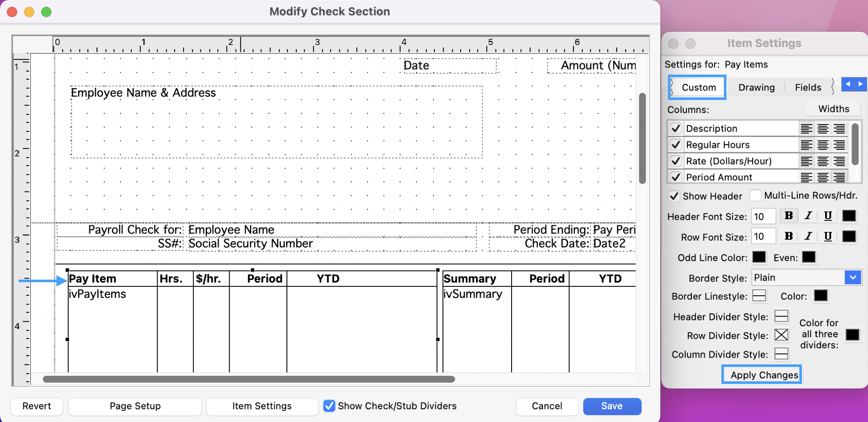Click the right arrow tab scroller

860,84
